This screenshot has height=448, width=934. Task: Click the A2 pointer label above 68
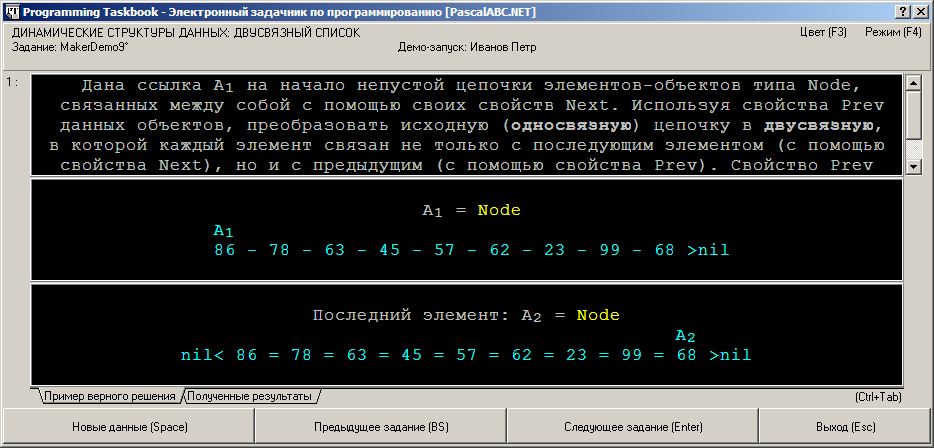pos(686,337)
